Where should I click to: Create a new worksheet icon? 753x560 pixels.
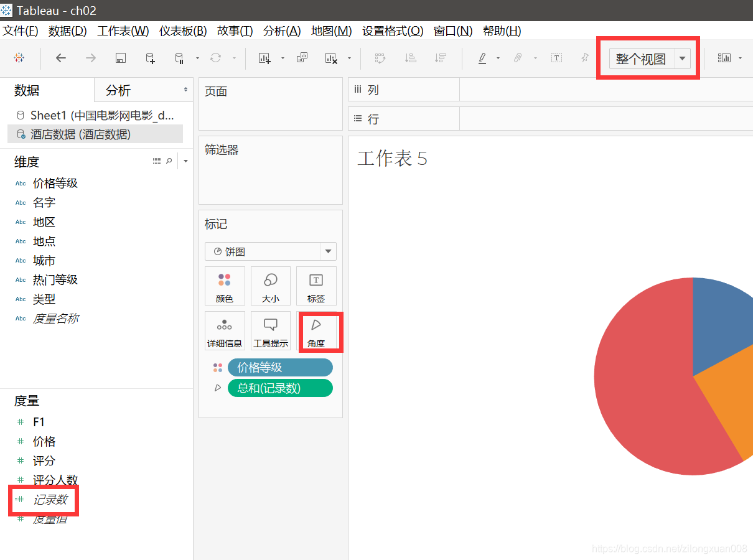(264, 58)
